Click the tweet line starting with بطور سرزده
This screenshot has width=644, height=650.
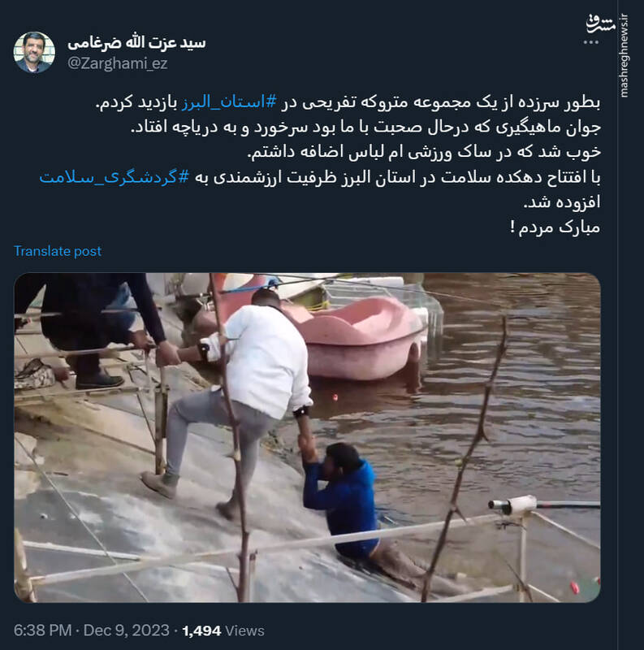point(348,102)
